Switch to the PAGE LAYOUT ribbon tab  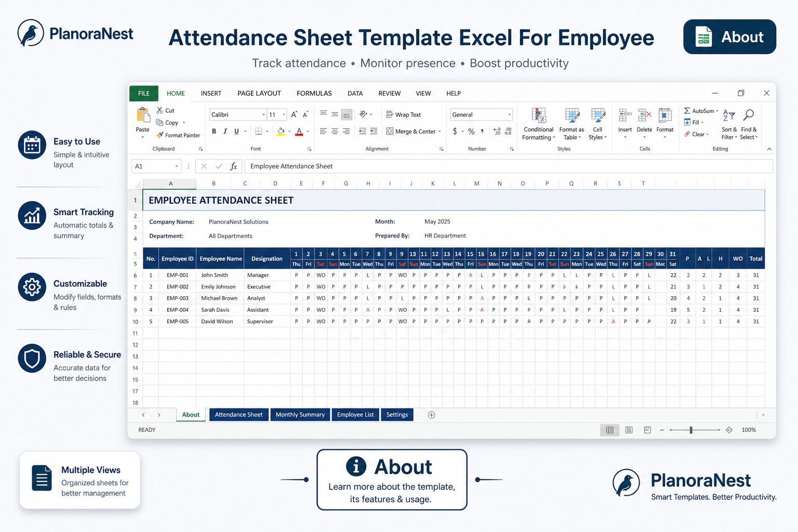259,94
